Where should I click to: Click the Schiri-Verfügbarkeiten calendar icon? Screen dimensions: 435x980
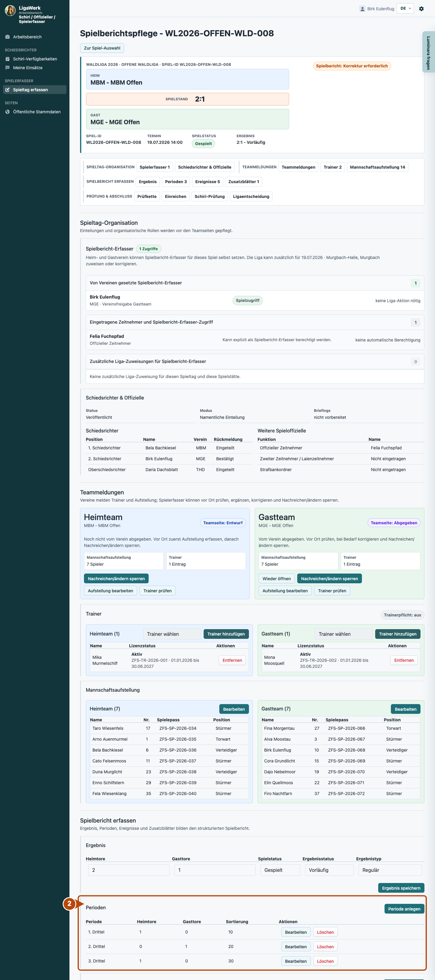tap(7, 59)
